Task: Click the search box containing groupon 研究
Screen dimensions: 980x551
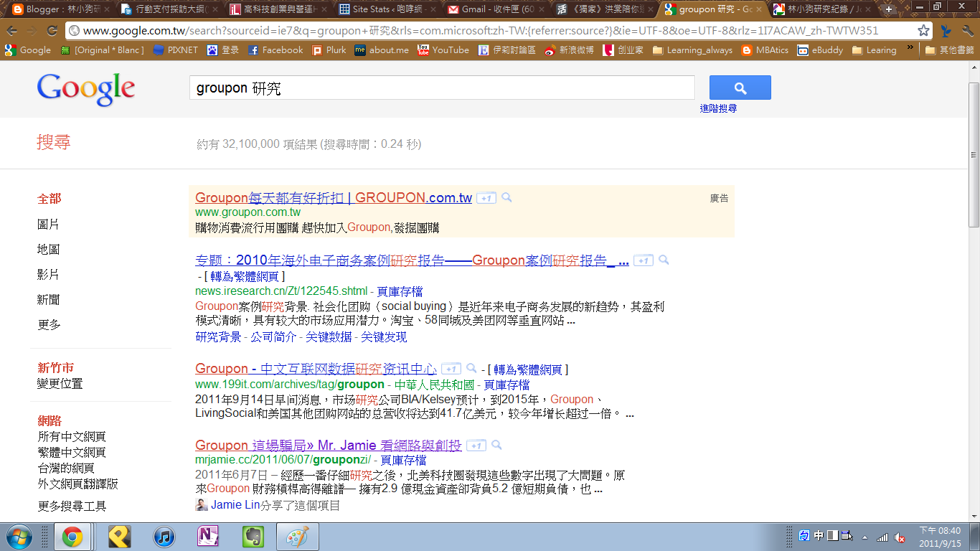Action: (442, 88)
